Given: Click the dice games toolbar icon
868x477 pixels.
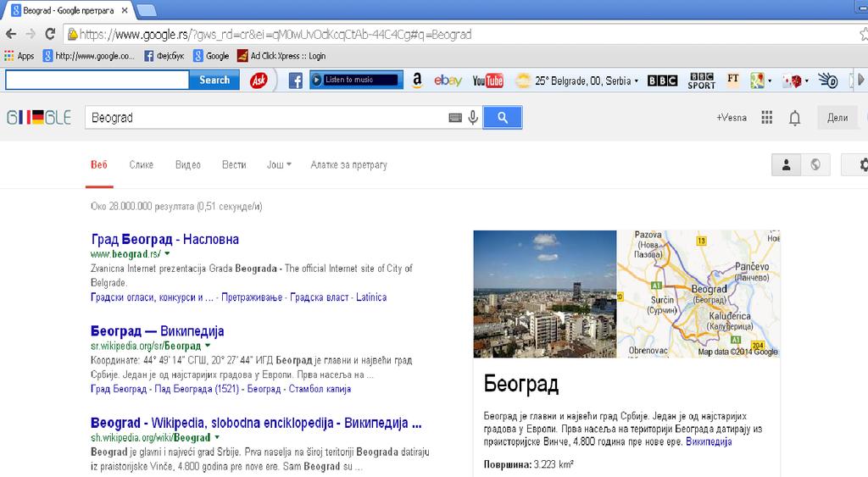Looking at the screenshot, I should [792, 81].
